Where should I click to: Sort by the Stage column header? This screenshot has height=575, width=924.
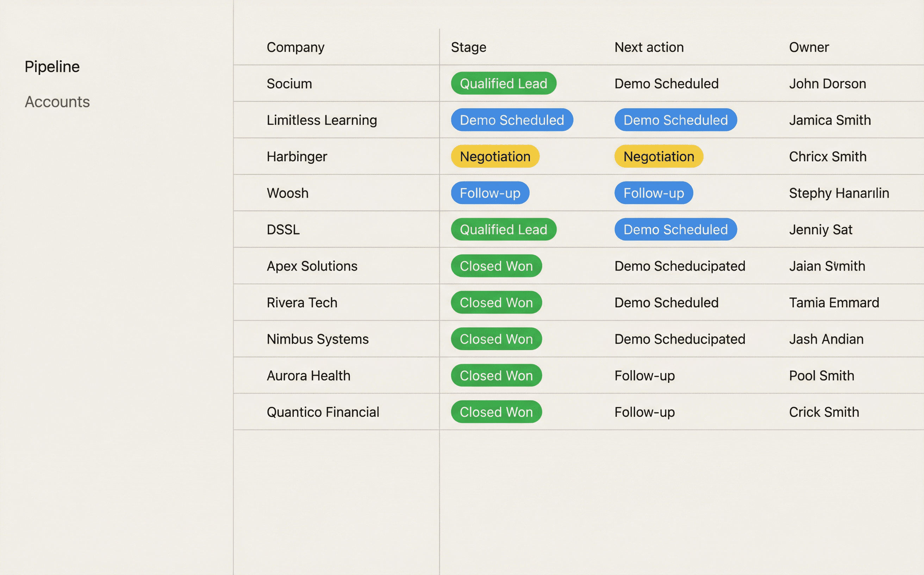click(x=468, y=47)
